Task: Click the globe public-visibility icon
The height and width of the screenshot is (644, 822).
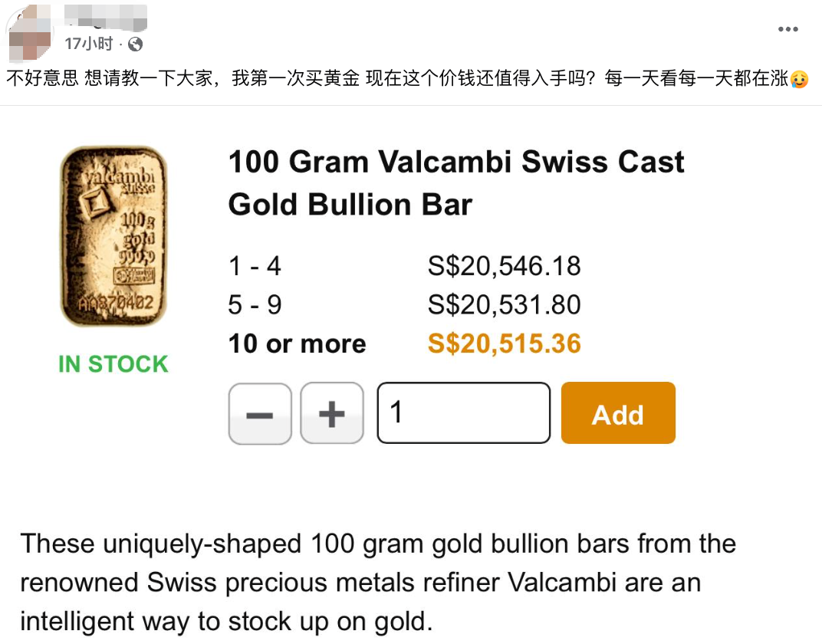Action: [135, 44]
